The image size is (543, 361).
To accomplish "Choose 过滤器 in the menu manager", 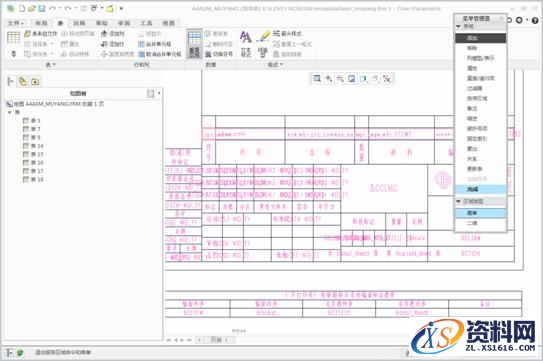I will 480,88.
